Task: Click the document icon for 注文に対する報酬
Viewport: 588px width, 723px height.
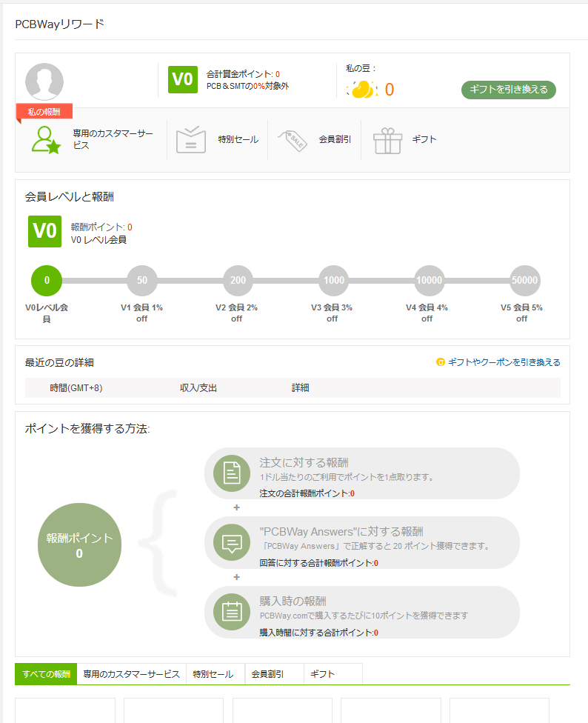Action: [232, 473]
